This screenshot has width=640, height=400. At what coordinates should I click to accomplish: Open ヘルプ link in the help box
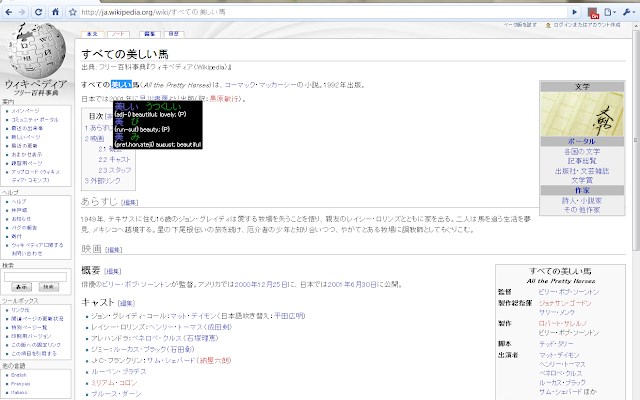[19, 202]
